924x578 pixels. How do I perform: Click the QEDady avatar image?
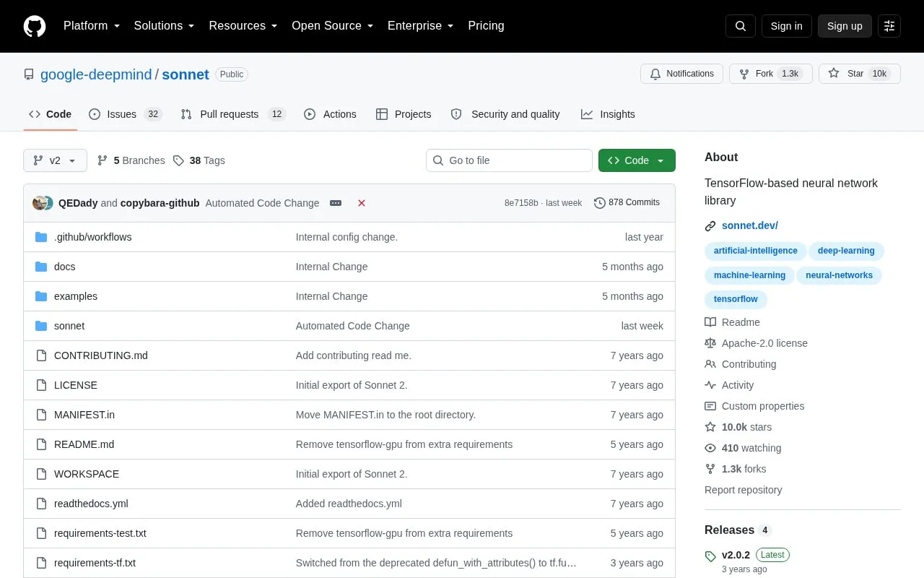click(x=39, y=203)
